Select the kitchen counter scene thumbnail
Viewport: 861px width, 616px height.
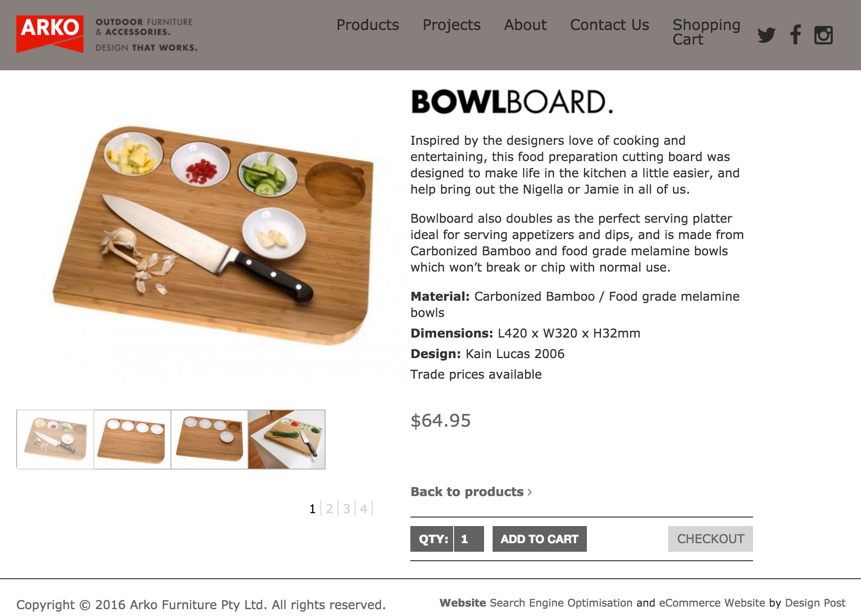[x=287, y=440]
